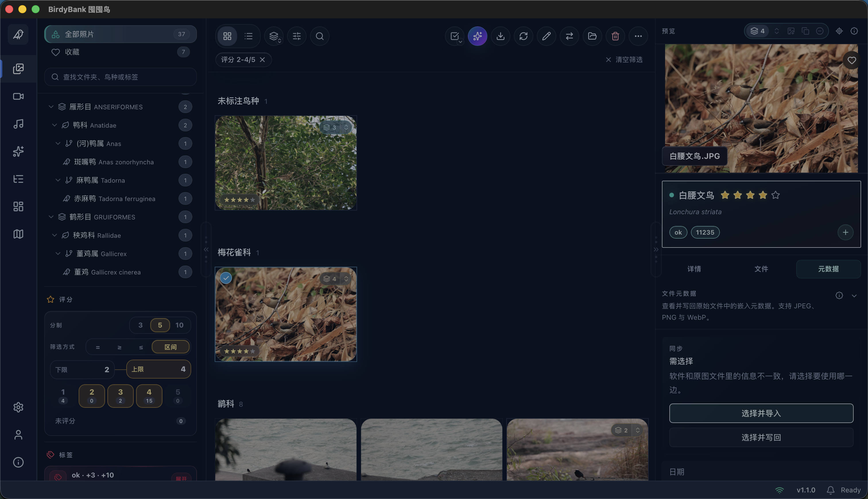Open the video section in sidebar
Viewport: 868px width, 499px height.
18,96
